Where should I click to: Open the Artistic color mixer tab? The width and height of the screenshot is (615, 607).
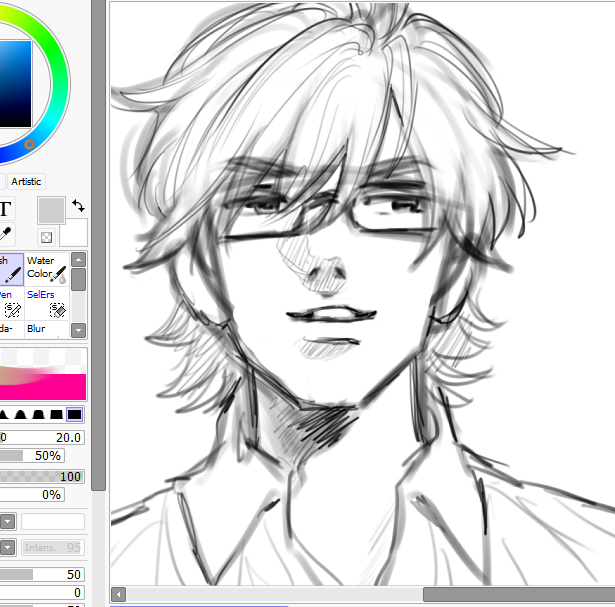26,182
